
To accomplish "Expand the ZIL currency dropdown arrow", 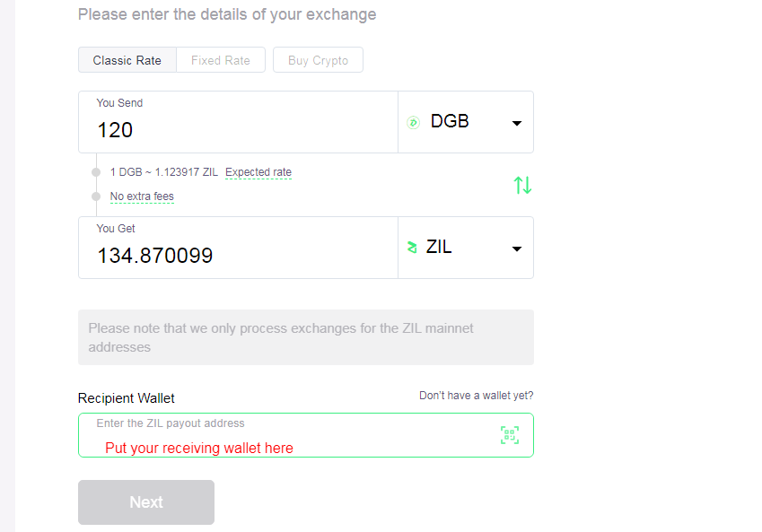I will (517, 249).
